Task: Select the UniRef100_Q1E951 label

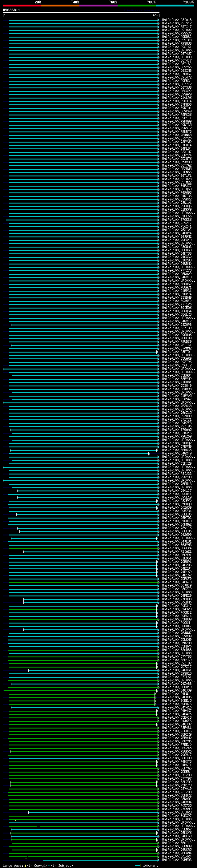Action: tap(177, 558)
